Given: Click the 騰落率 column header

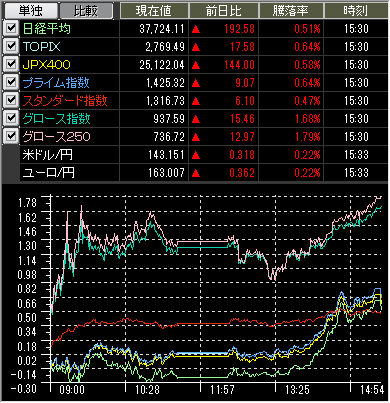Looking at the screenshot, I should [x=291, y=11].
